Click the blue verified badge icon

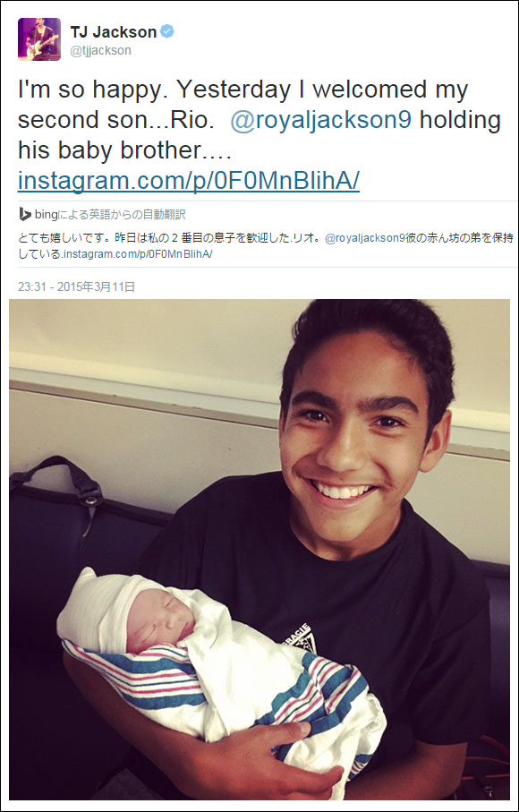click(167, 31)
